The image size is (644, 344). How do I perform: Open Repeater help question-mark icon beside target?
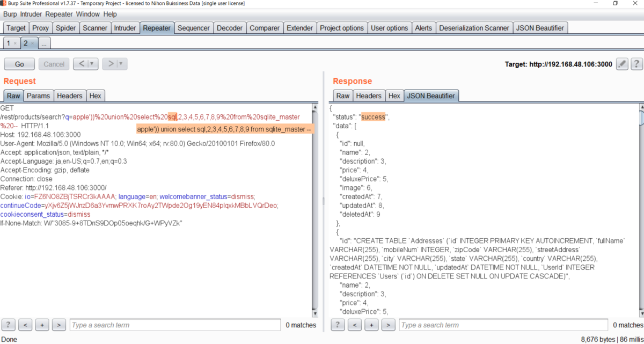pyautogui.click(x=636, y=64)
